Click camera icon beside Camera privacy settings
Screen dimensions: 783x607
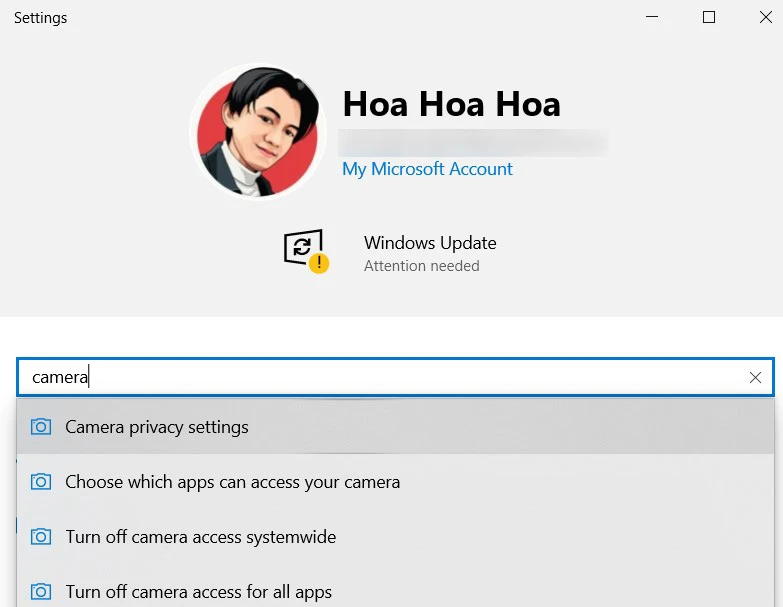coord(41,427)
